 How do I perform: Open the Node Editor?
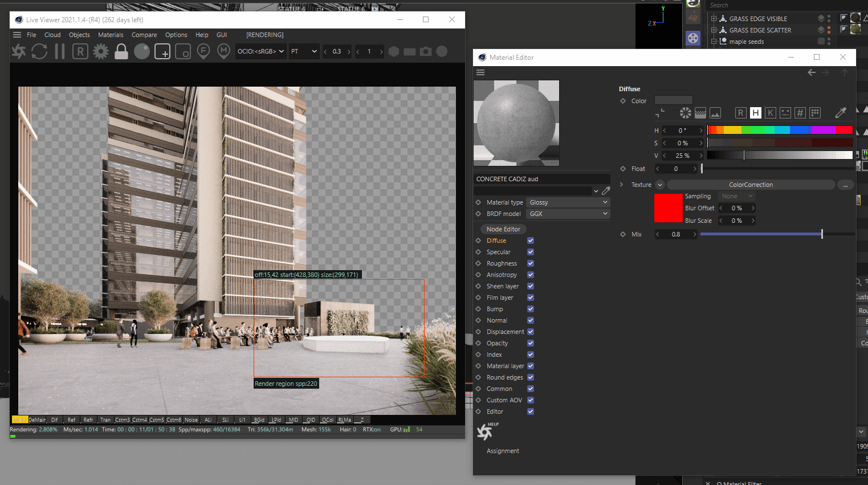pos(503,229)
